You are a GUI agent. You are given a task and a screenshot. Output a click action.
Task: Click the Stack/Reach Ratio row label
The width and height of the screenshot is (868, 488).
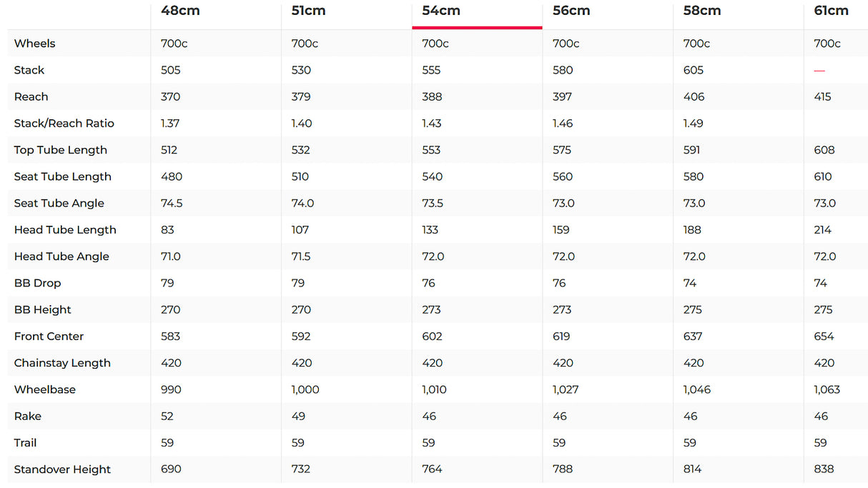tap(64, 124)
